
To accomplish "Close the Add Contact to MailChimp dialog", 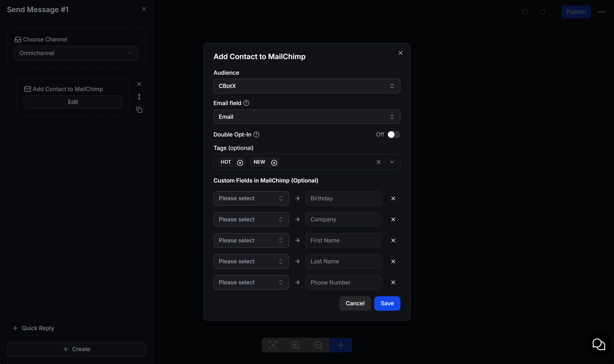I will click(400, 53).
